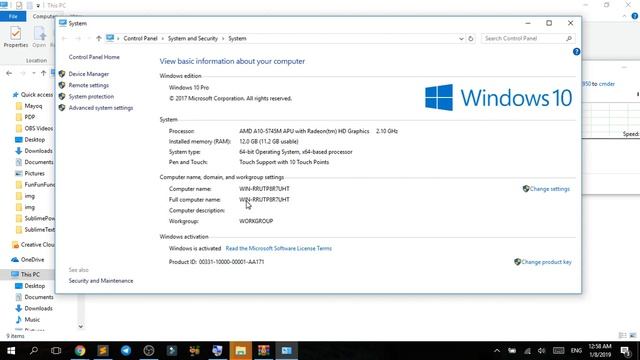Click the Back arrow in System window
Image resolution: width=640 pixels, height=360 pixels.
(x=64, y=38)
